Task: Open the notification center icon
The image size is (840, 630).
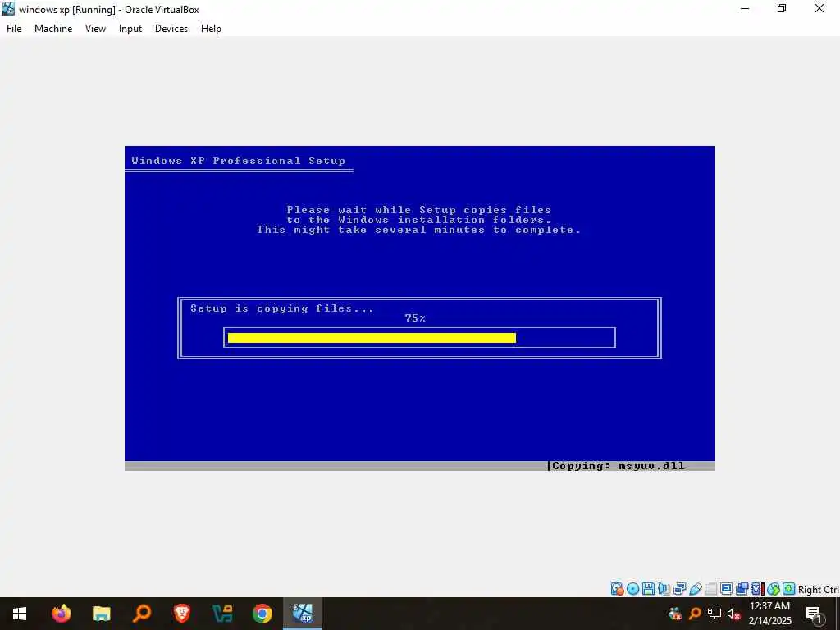Action: 815,614
